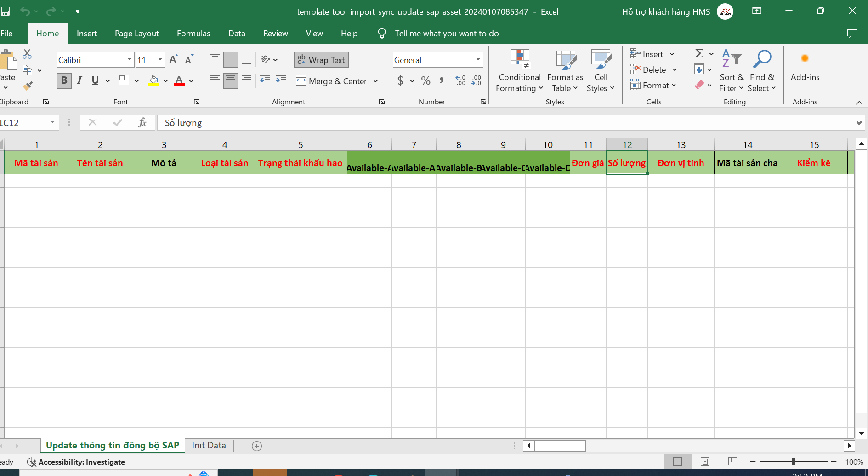
Task: Open the Formulas ribbon tab
Action: click(193, 34)
